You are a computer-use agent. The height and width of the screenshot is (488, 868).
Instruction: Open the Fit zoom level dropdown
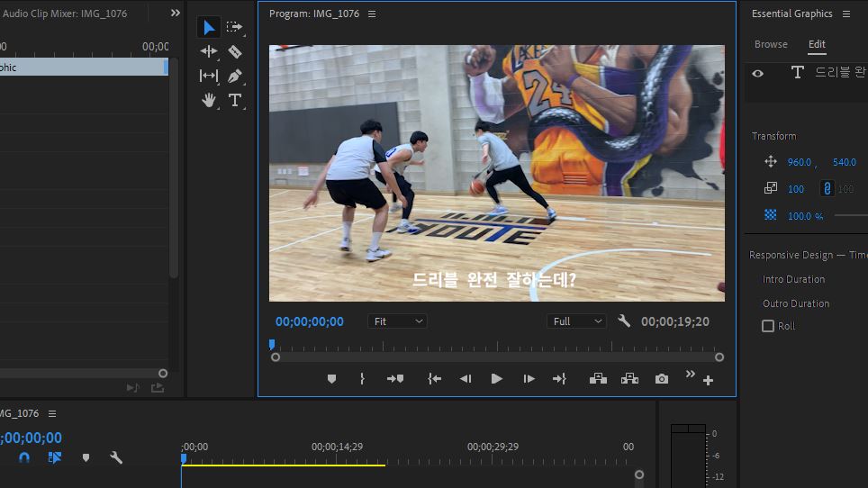[397, 321]
